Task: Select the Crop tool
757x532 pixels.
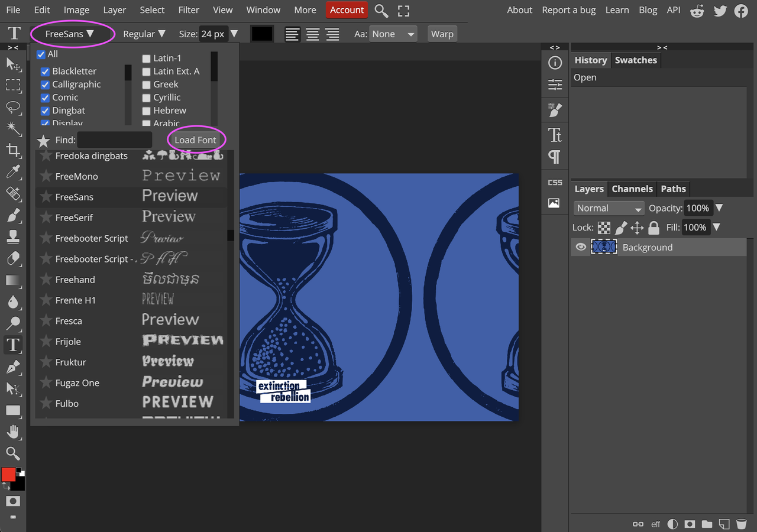Action: point(13,150)
